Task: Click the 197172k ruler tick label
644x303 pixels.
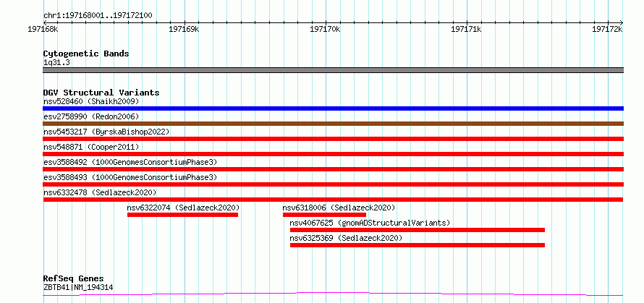Action: pyautogui.click(x=606, y=30)
